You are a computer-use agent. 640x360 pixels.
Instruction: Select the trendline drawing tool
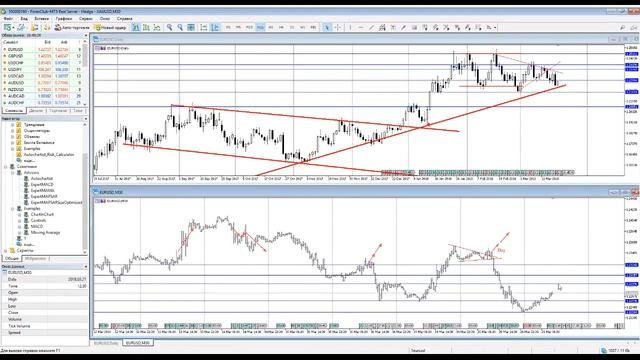pyautogui.click(x=371, y=27)
